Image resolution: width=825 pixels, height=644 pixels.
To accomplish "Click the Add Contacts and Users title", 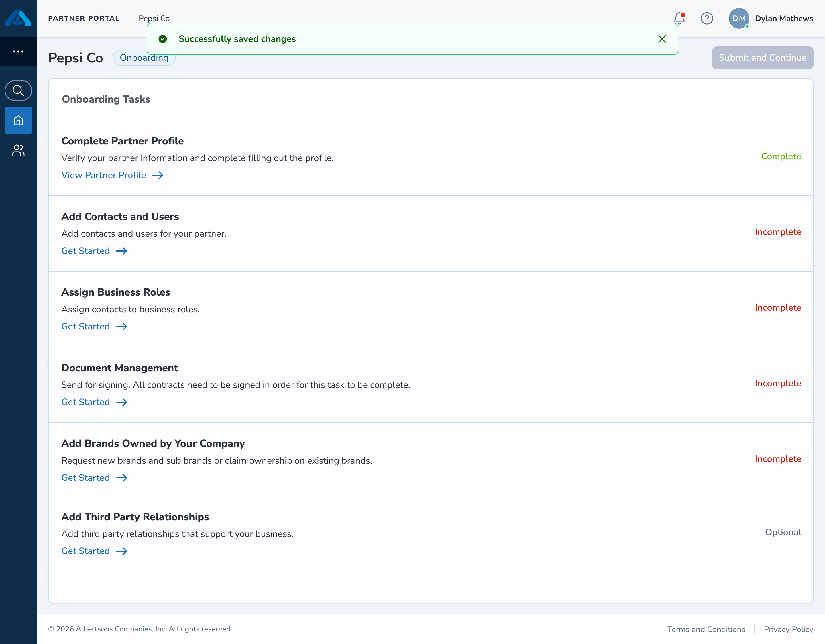I will click(120, 216).
